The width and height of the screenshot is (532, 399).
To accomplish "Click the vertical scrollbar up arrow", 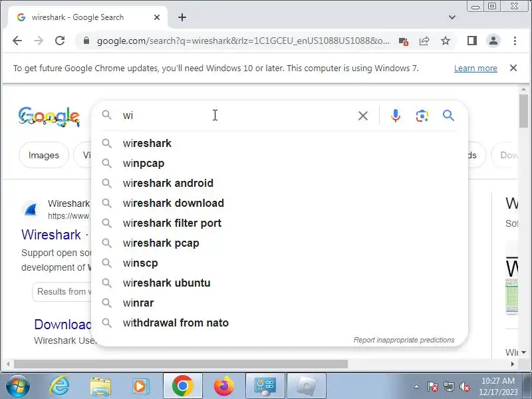I will (523, 89).
